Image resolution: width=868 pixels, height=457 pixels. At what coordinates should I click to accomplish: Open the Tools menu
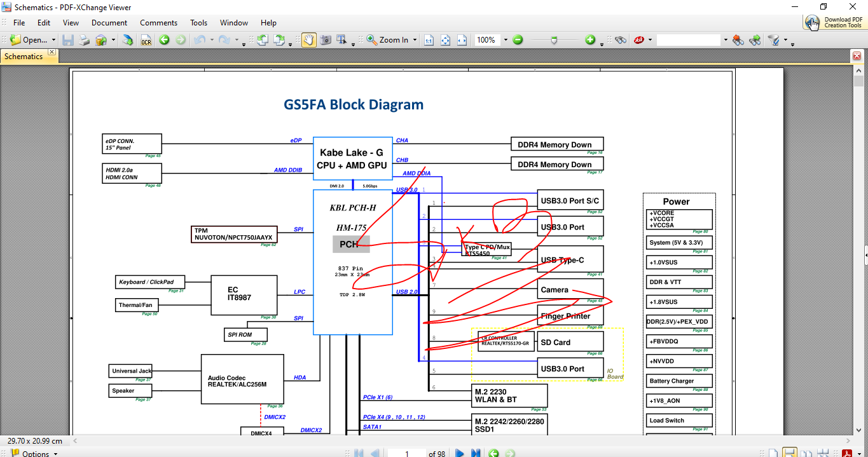199,22
